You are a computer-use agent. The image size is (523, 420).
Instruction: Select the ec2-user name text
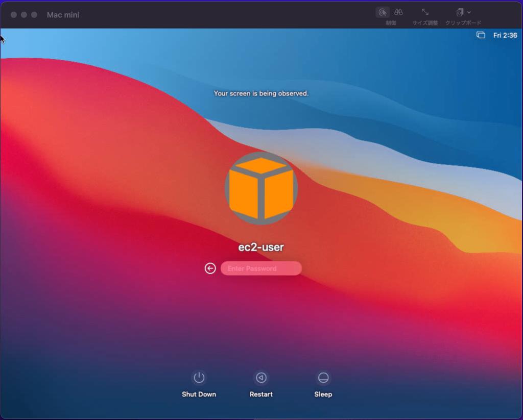(x=261, y=247)
